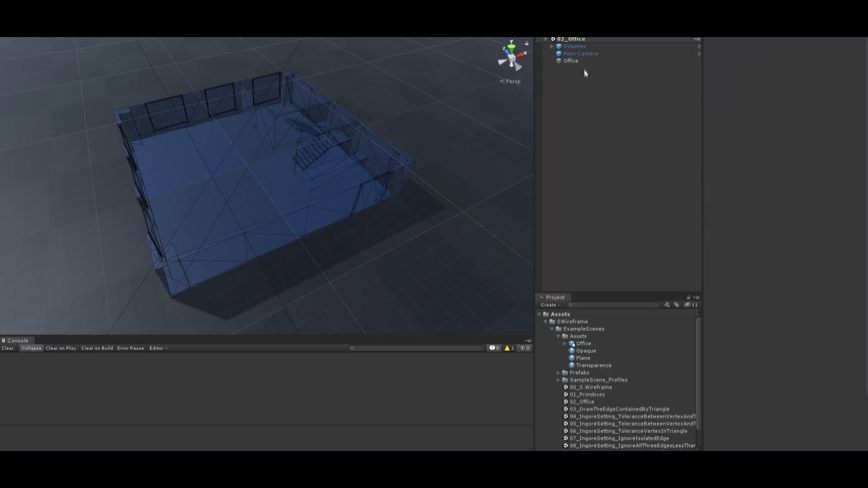Image resolution: width=868 pixels, height=488 pixels.
Task: Select the gray Office object in Hierarchy
Action: (x=571, y=61)
